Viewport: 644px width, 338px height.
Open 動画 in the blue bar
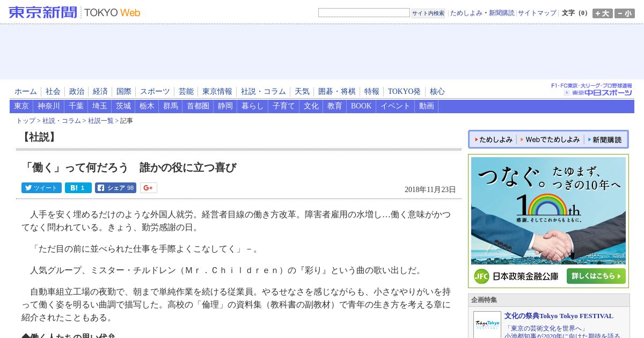coord(427,106)
